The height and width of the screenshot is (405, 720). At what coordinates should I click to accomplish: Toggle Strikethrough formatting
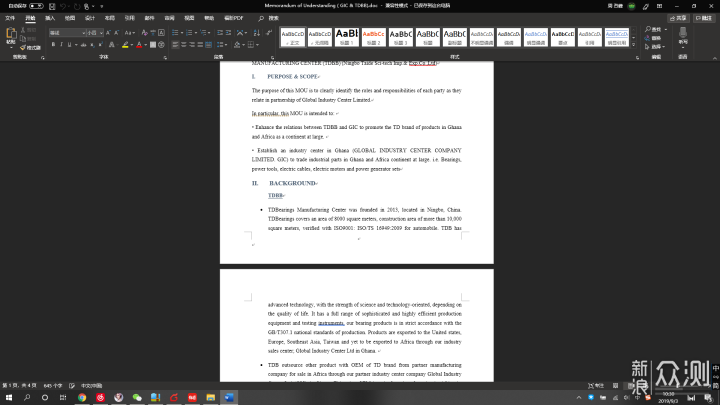(83, 45)
